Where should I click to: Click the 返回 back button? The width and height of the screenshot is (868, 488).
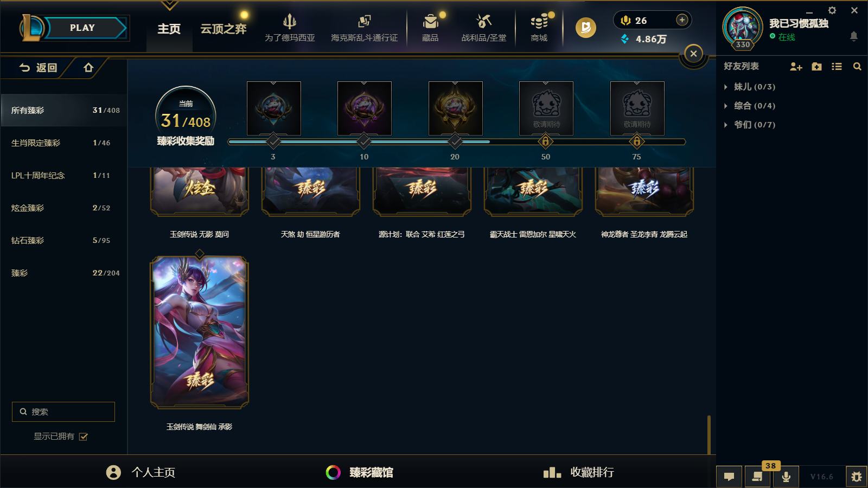(38, 68)
